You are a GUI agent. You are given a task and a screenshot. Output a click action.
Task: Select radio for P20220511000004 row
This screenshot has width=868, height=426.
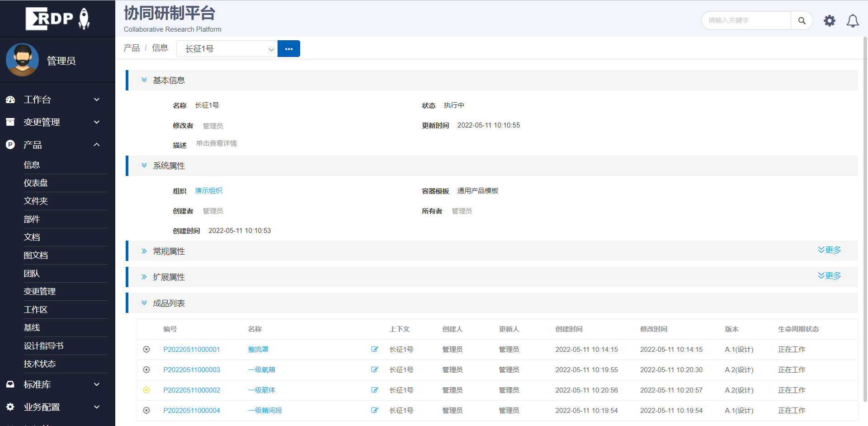coord(146,410)
